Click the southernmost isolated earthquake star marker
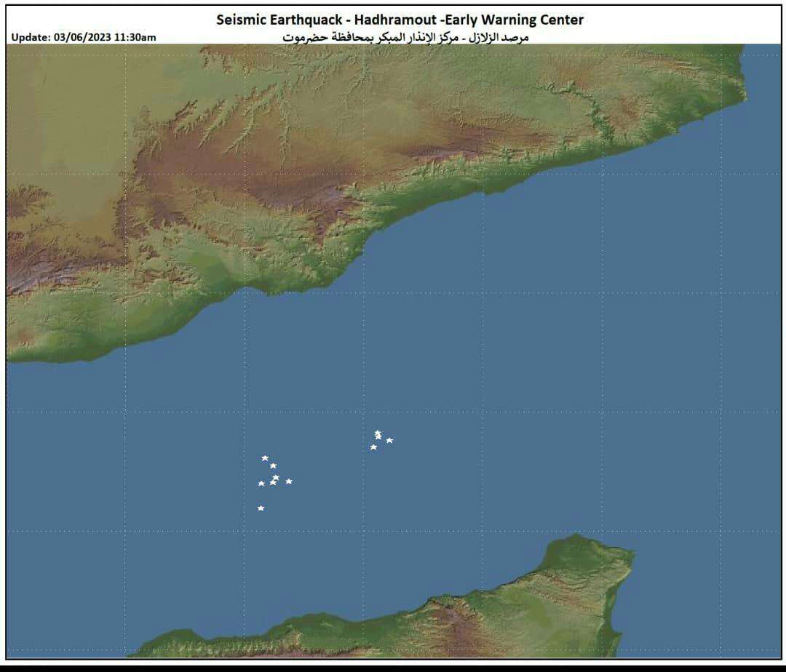 (x=261, y=508)
